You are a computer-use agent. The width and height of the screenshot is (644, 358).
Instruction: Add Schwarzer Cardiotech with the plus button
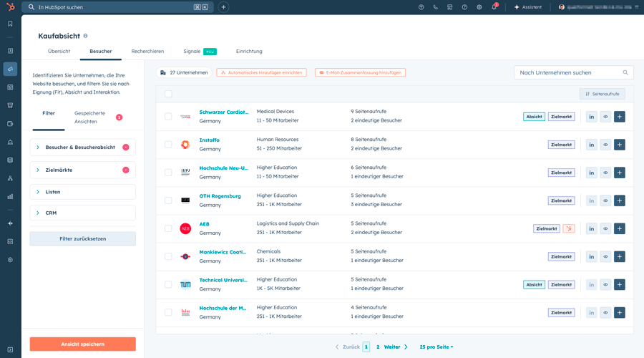coord(619,117)
